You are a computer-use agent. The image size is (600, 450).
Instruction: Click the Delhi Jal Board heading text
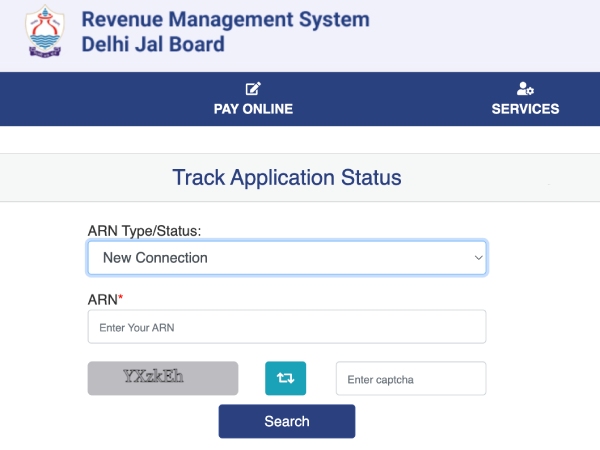point(153,44)
